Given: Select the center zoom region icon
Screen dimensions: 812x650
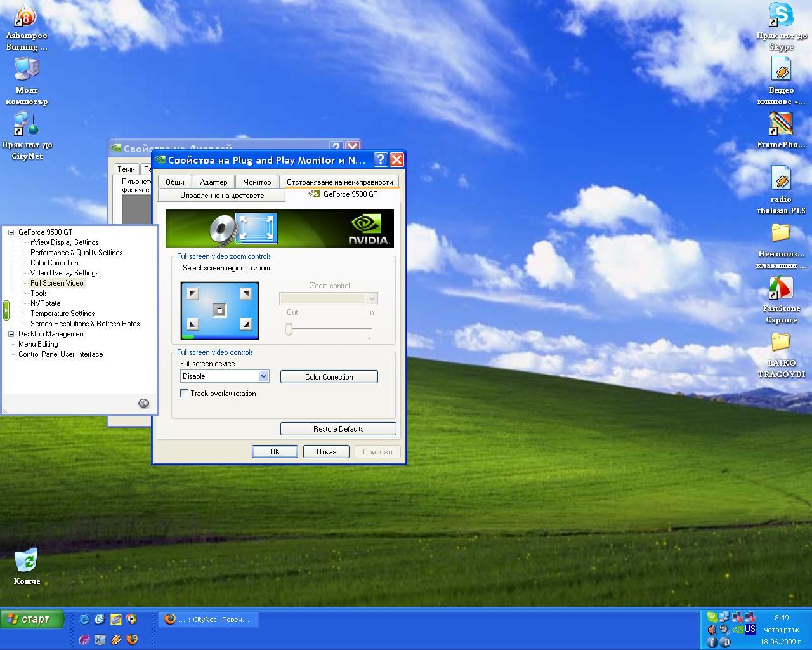Looking at the screenshot, I should pos(219,310).
